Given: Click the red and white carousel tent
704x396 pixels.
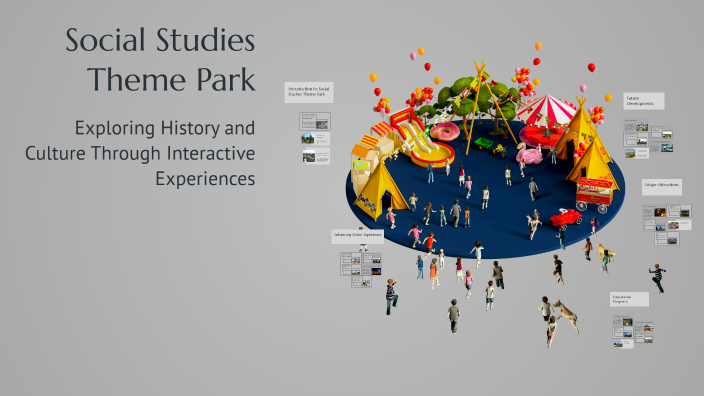Looking at the screenshot, I should (546, 119).
